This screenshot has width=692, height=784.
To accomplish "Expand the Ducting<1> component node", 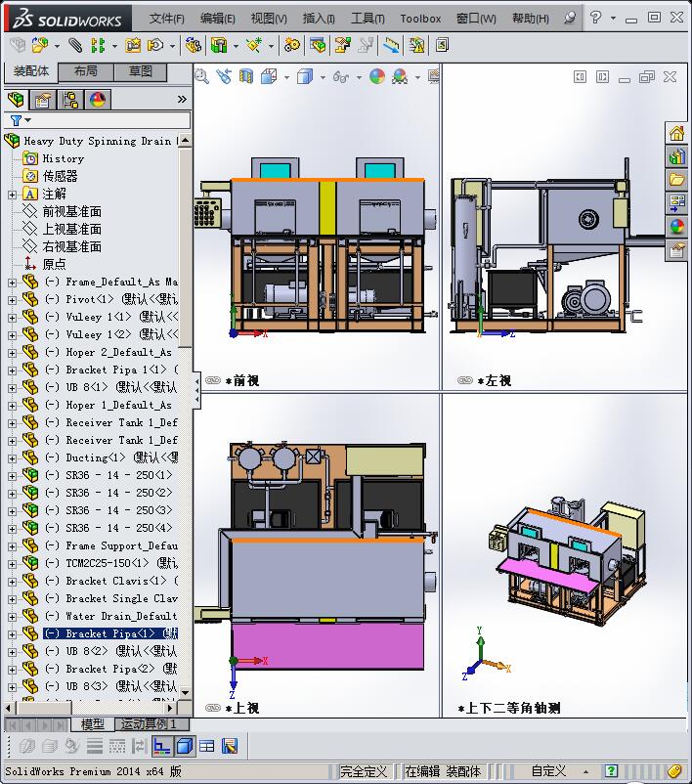I will (12, 458).
